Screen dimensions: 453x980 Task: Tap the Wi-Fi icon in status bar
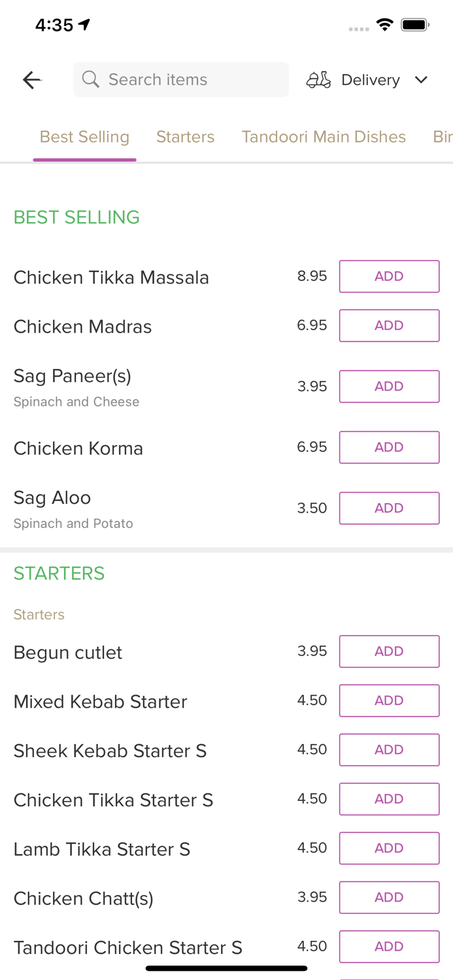click(385, 24)
